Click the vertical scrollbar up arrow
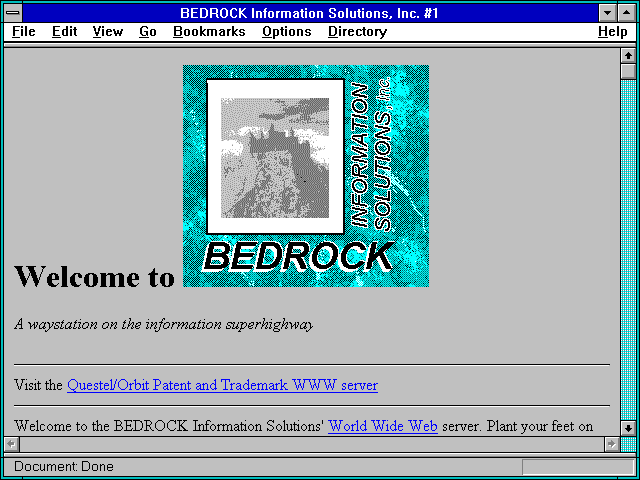Screen dimensions: 640x480 click(x=628, y=56)
